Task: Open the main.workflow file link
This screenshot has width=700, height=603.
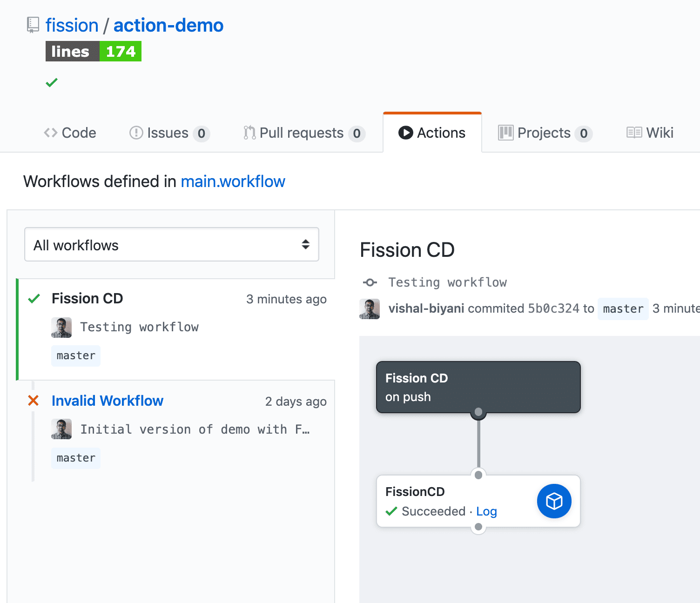Action: 233,181
